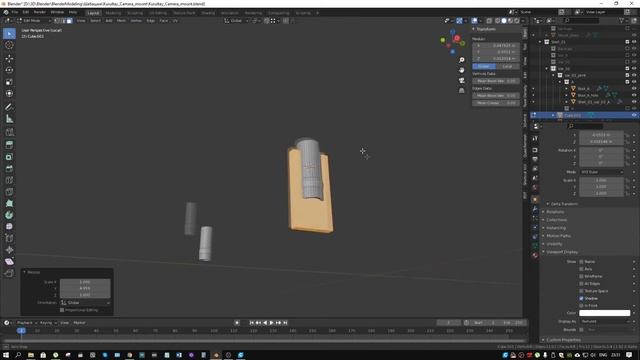Select the Transform tool
Image resolution: width=640 pixels, height=360 pixels.
[x=9, y=93]
